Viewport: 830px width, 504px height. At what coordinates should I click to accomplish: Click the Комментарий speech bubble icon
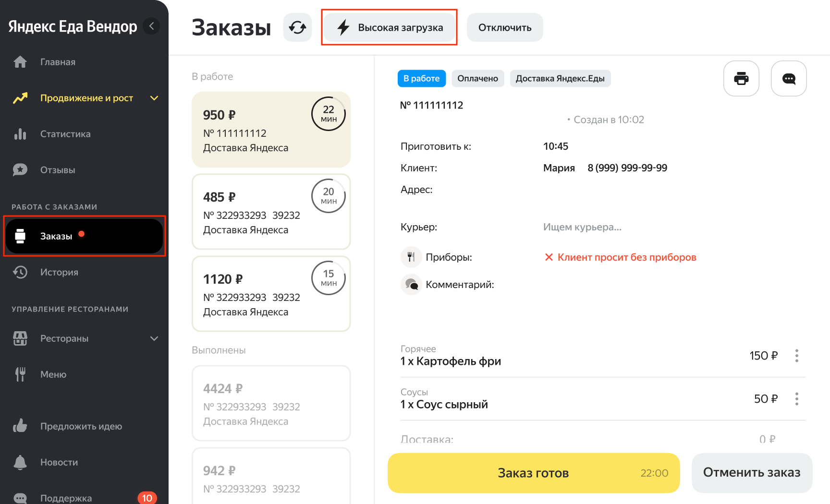coord(411,285)
